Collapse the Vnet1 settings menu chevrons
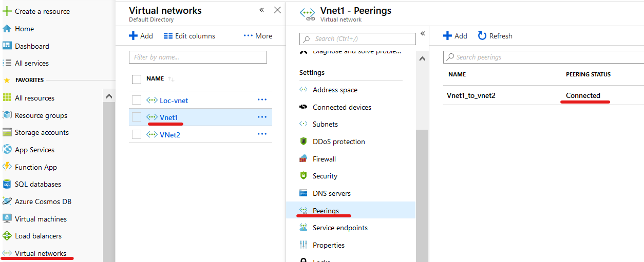The width and height of the screenshot is (644, 262). 423,33
